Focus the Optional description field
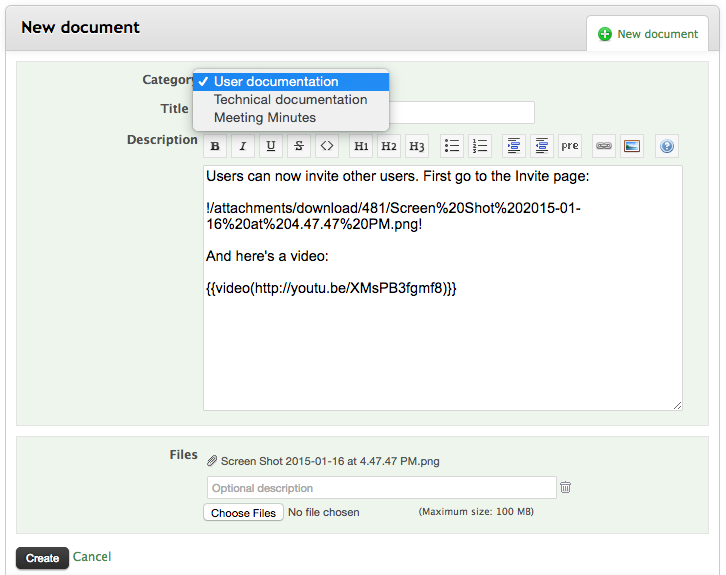 382,488
